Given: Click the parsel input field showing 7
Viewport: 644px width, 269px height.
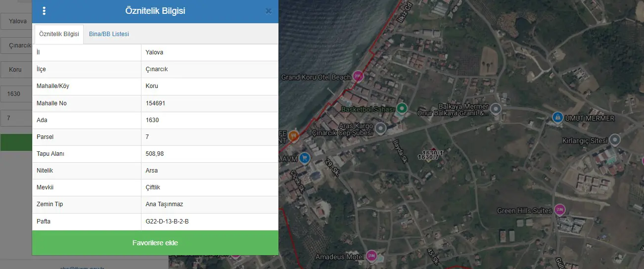Looking at the screenshot, I should coord(16,118).
